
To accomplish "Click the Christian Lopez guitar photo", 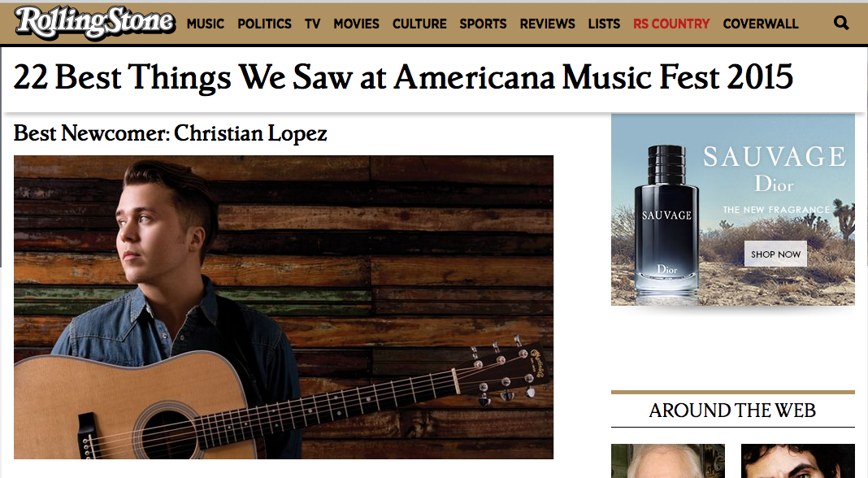I will click(284, 307).
